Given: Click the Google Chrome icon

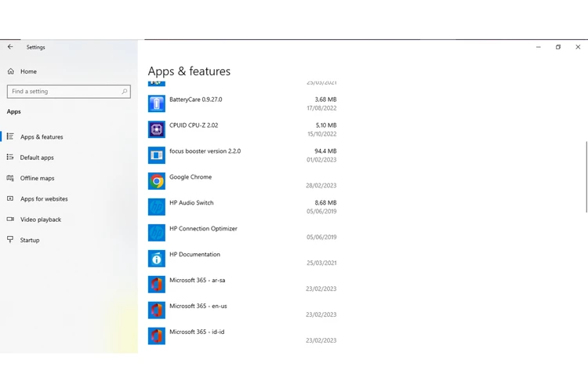Looking at the screenshot, I should [157, 181].
